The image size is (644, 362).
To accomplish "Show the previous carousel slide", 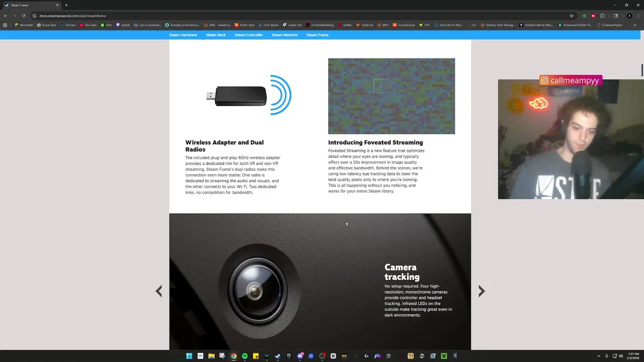I will [159, 291].
